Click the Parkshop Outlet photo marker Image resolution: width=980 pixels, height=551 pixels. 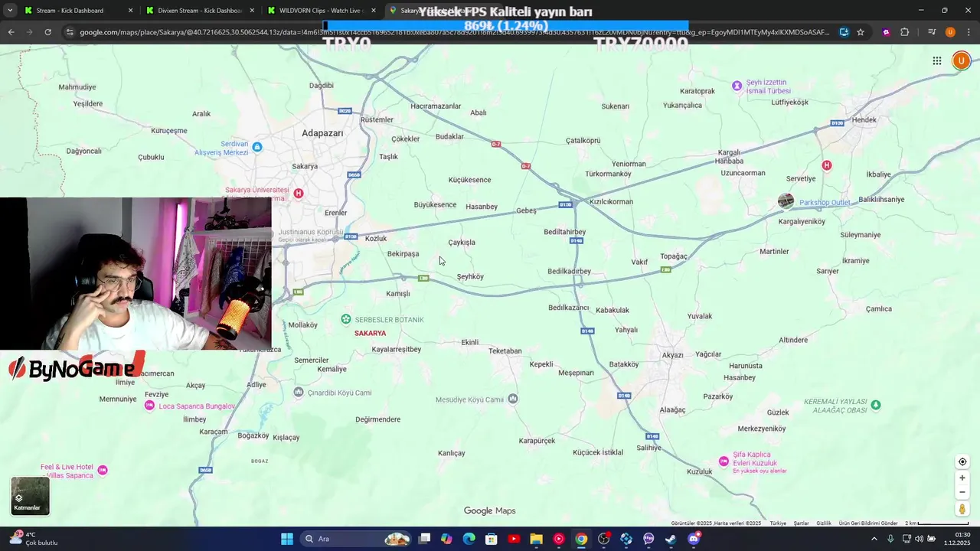coord(786,201)
